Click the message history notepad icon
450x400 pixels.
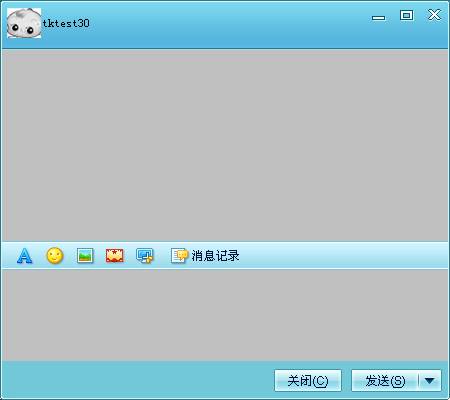tap(179, 256)
